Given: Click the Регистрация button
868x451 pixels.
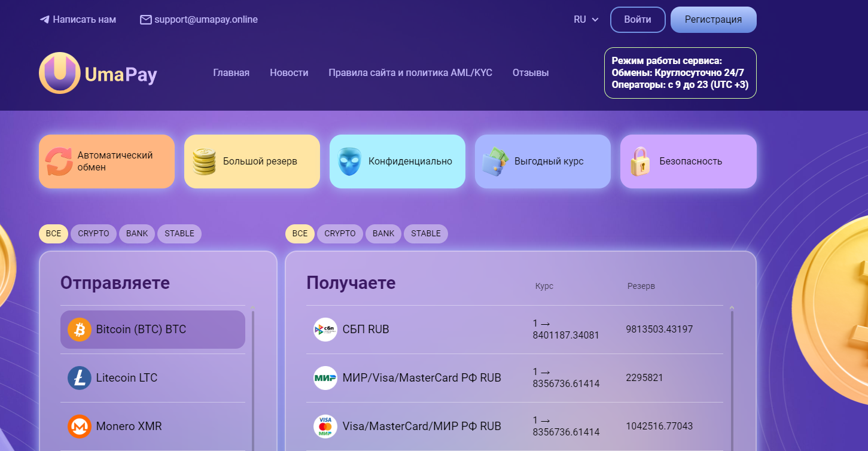Looking at the screenshot, I should tap(714, 20).
